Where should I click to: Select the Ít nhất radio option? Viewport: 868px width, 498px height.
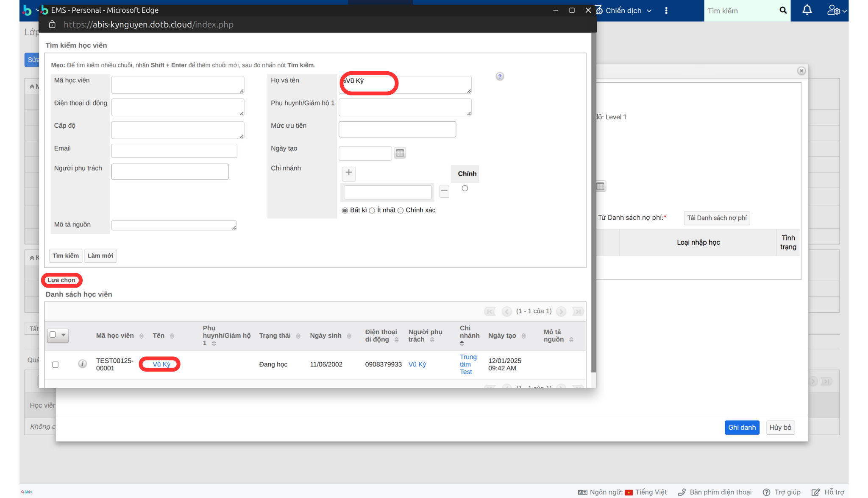pos(372,210)
